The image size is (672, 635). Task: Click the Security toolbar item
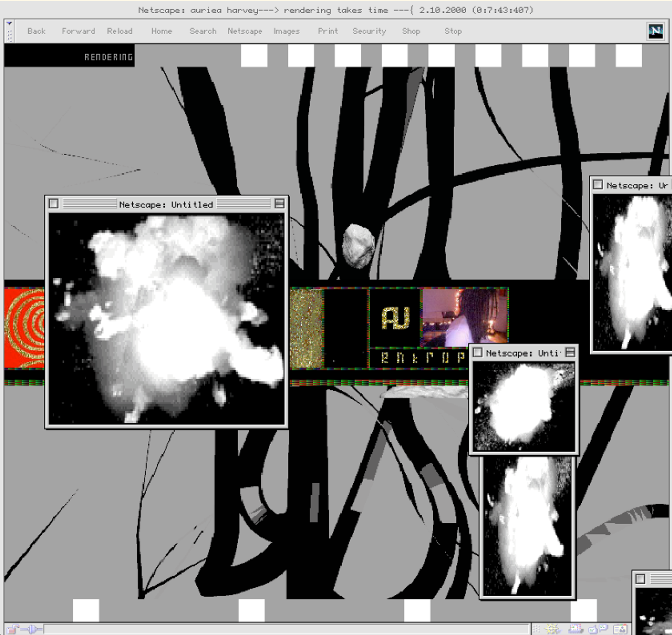(369, 31)
